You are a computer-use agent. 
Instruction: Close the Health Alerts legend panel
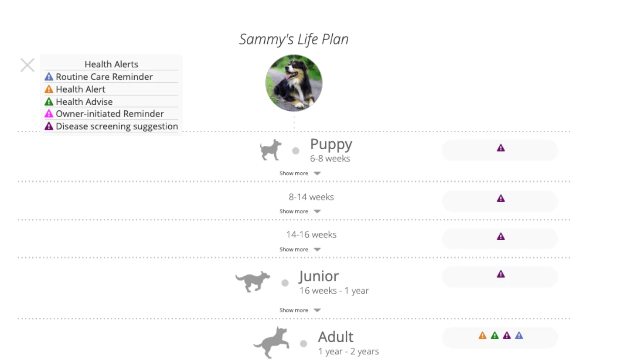click(27, 65)
